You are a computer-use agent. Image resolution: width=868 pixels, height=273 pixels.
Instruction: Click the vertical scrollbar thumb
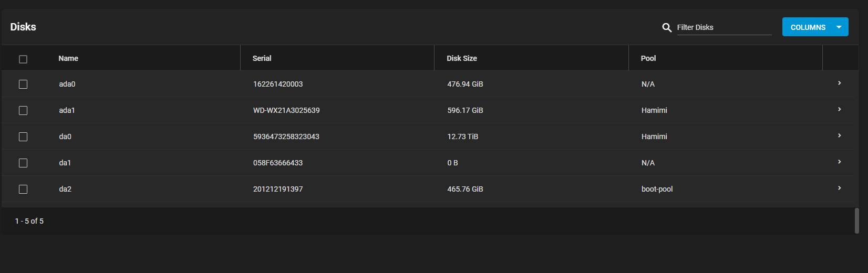coord(856,220)
